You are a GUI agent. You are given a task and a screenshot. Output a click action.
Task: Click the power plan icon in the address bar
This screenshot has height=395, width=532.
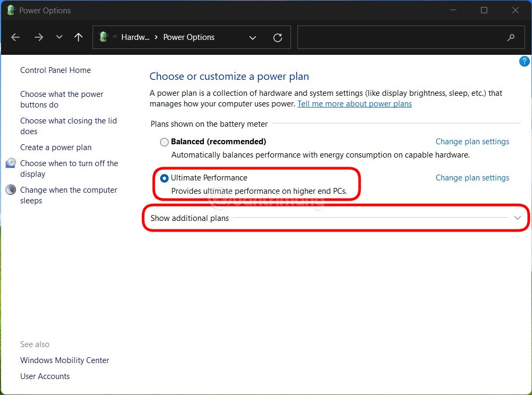click(x=103, y=37)
